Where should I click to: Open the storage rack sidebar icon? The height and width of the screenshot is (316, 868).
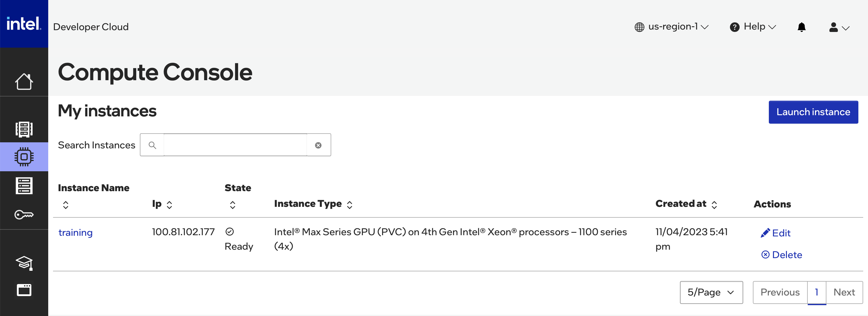pyautogui.click(x=24, y=186)
